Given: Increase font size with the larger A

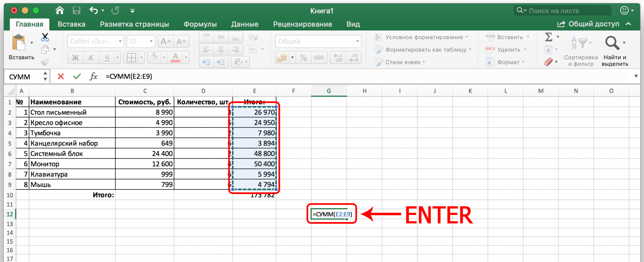Looking at the screenshot, I should click(x=166, y=41).
